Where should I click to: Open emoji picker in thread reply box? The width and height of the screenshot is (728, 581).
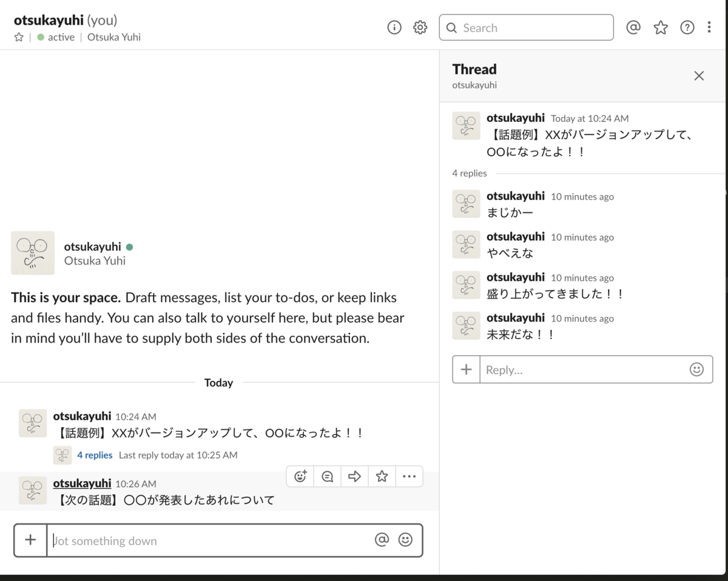[x=696, y=369]
